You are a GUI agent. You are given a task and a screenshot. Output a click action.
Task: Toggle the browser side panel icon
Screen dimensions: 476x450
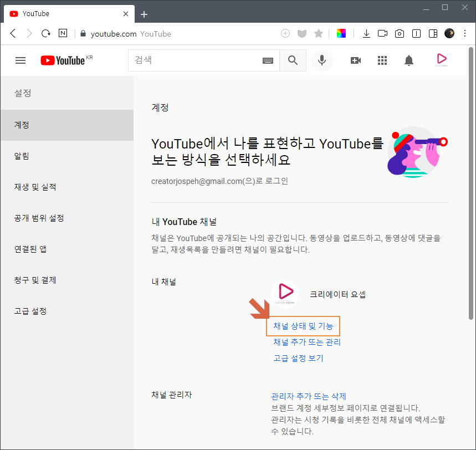pyautogui.click(x=433, y=33)
